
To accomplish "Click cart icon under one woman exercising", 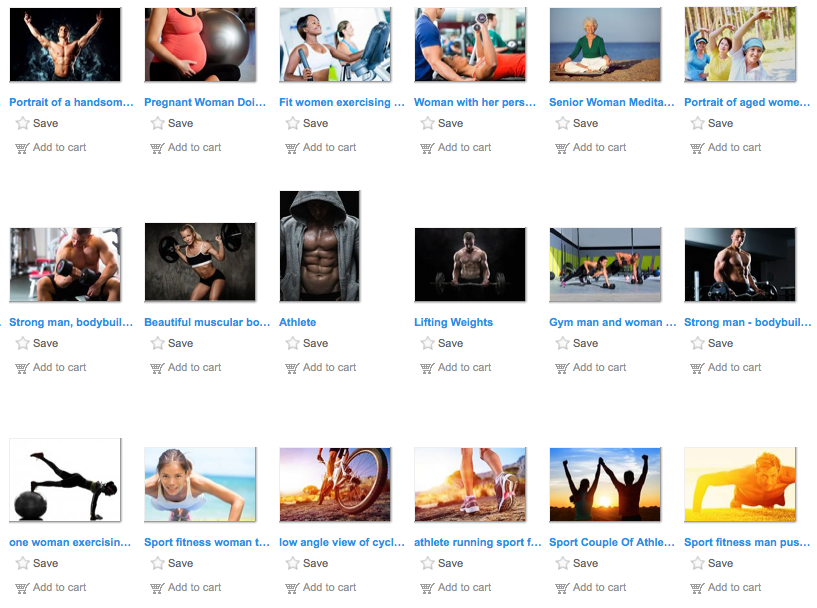I will pos(22,588).
